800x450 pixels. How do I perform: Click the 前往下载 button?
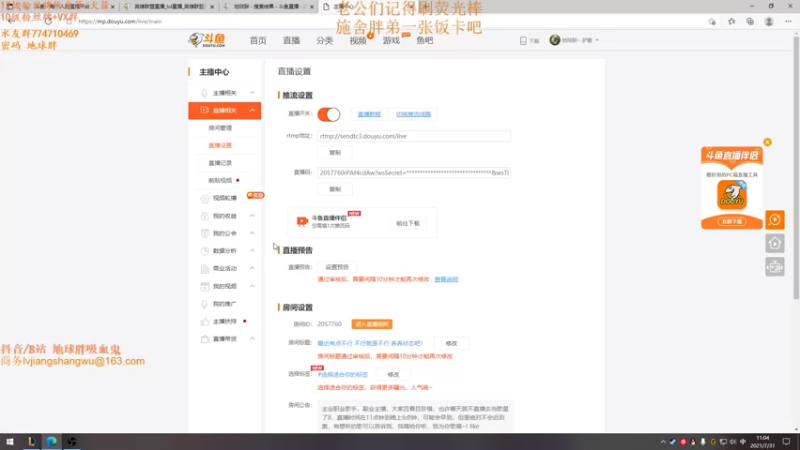408,223
